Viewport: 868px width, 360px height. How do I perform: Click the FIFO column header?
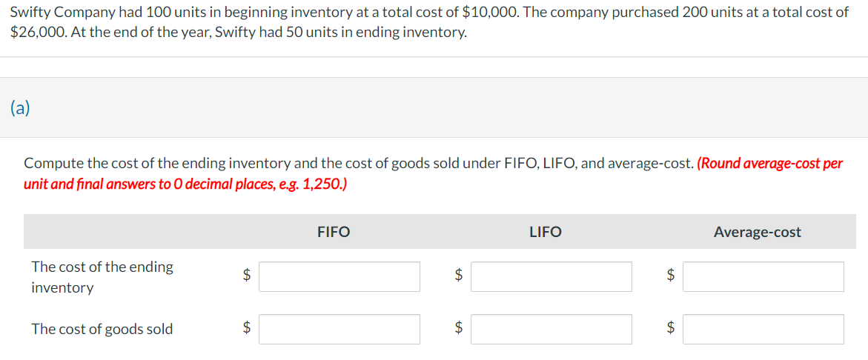(x=334, y=233)
